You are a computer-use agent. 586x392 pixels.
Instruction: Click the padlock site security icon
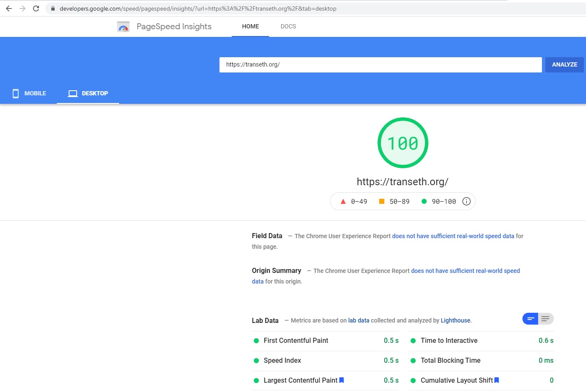tap(53, 8)
